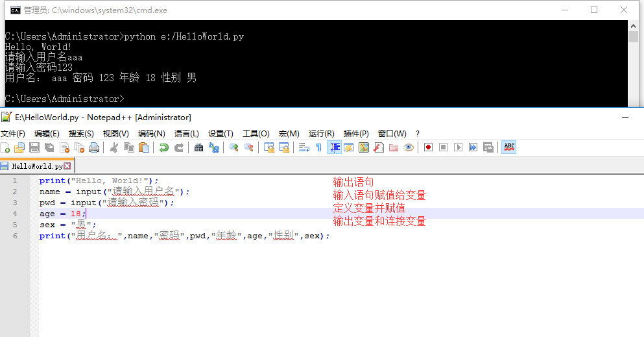
Task: Open the 编辑(E) menu
Action: click(47, 134)
